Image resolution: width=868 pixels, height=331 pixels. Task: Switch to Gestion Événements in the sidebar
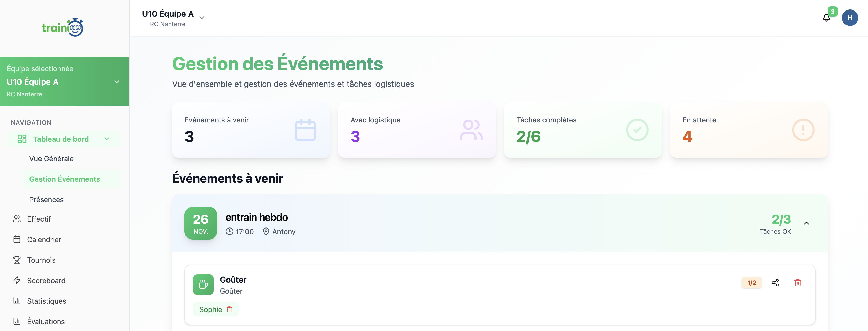(65, 179)
